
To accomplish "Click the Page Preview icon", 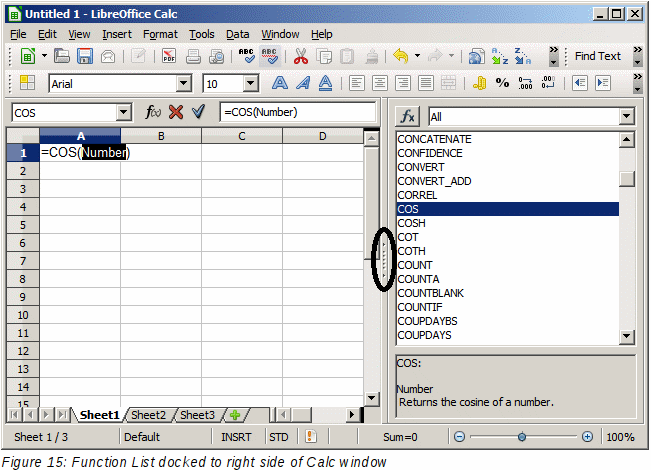I will click(x=217, y=56).
